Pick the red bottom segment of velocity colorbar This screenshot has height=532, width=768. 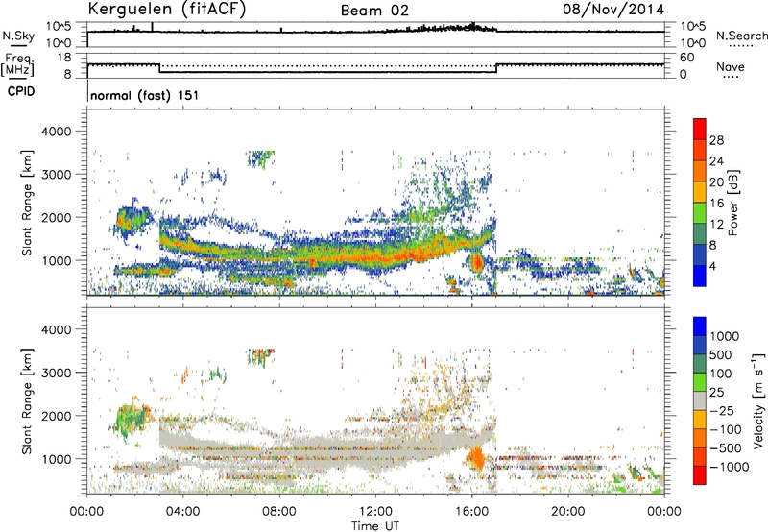[x=700, y=475]
